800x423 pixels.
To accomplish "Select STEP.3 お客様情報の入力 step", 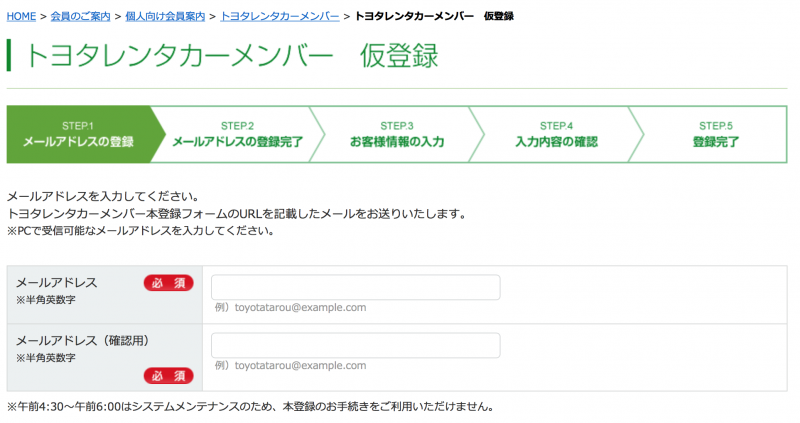I will click(397, 135).
